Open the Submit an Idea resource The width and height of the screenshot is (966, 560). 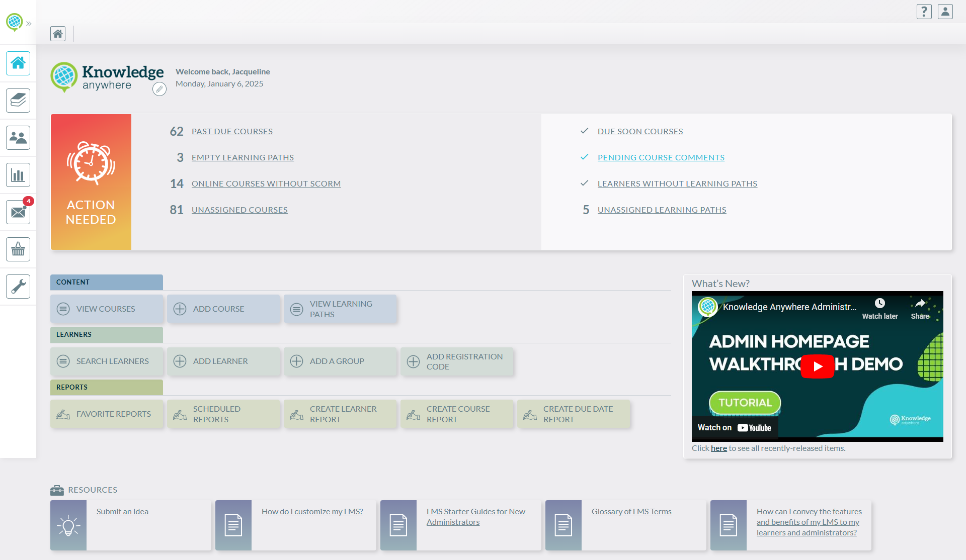122,511
